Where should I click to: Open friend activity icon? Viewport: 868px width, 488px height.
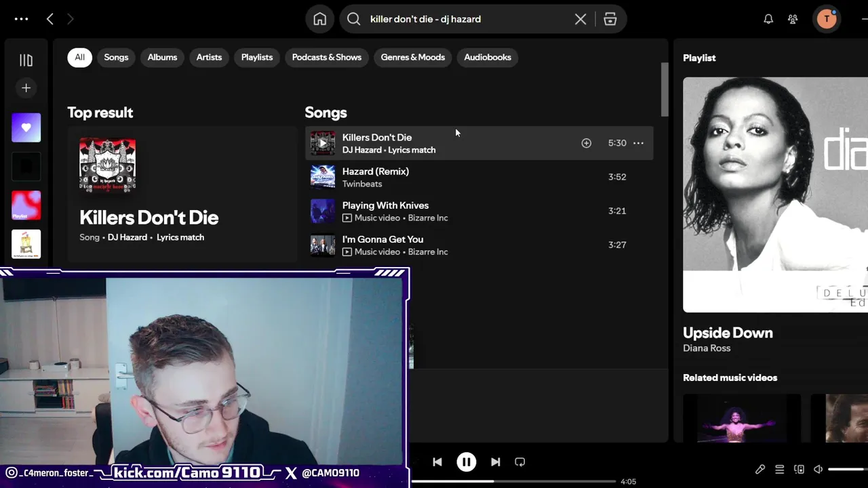click(x=793, y=19)
